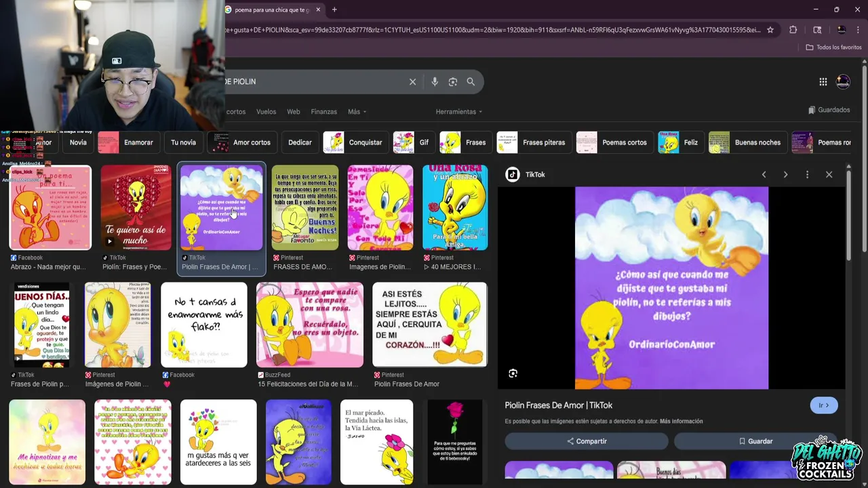Open the 'ASI ESTÉS LEJITOS' thumbnail
Screen dimensions: 868x488
pos(430,325)
